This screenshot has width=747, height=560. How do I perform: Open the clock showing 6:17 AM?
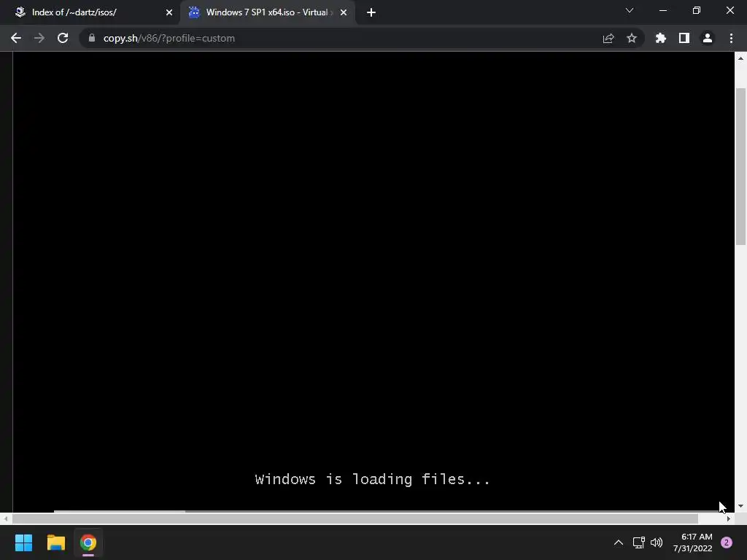693,542
